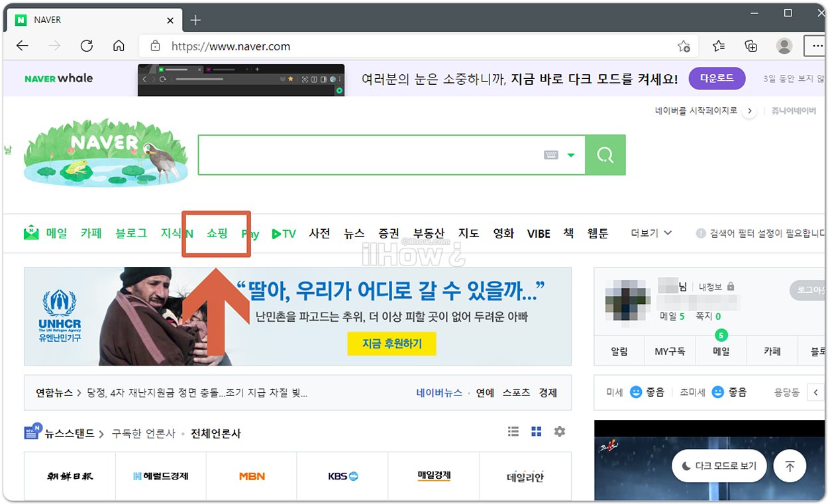Open 쇼핑 in the service menu
This screenshot has width=828, height=504.
point(217,233)
